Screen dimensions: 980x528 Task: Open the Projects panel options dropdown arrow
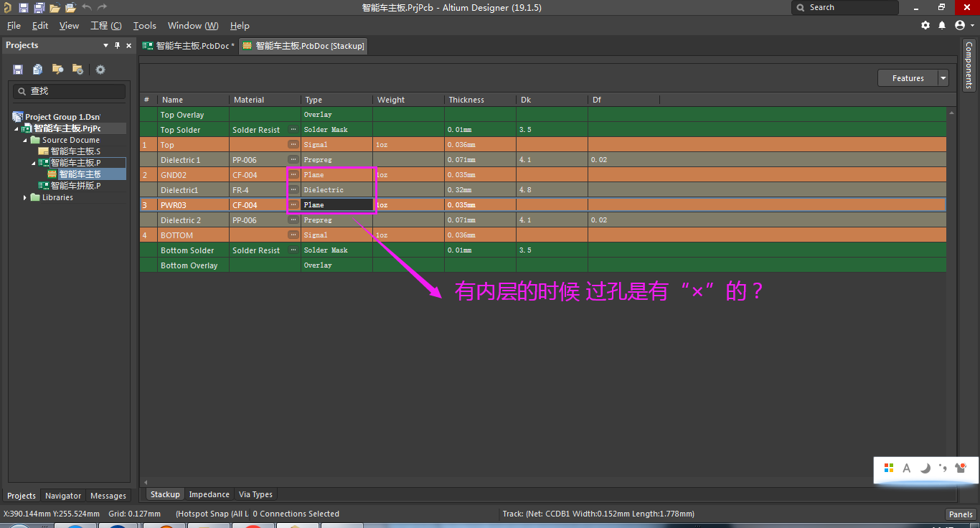106,45
